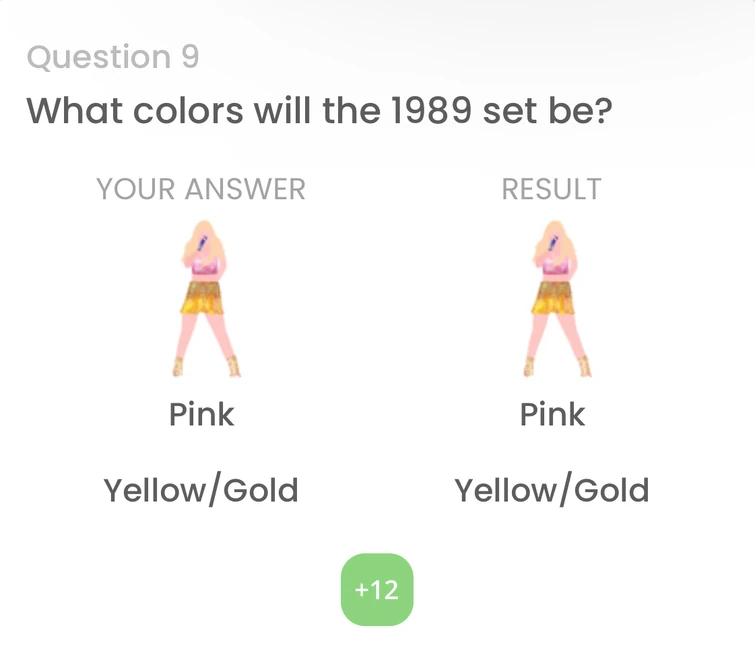Open the outfit figure under RESULT

coord(553,300)
